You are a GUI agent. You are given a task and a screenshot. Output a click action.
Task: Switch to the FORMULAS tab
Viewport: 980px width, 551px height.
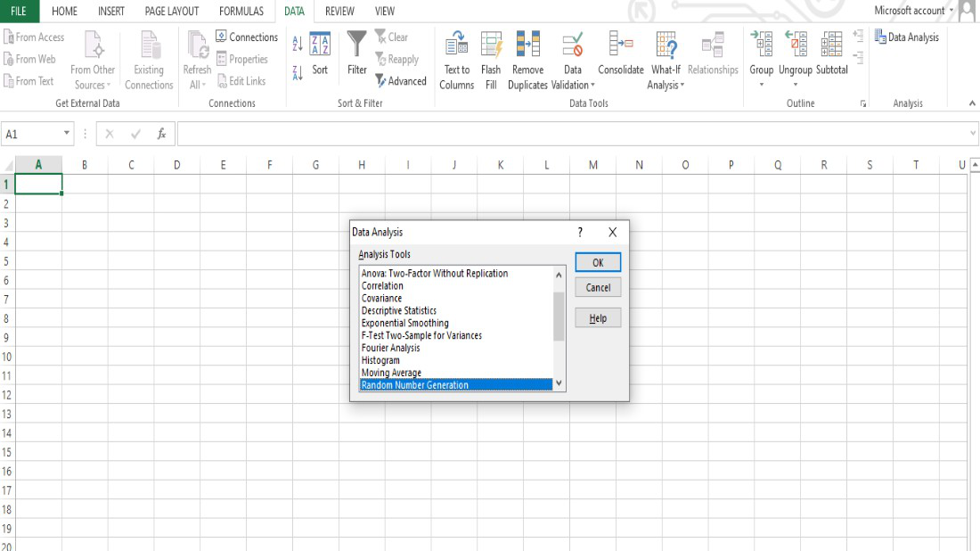click(x=241, y=12)
